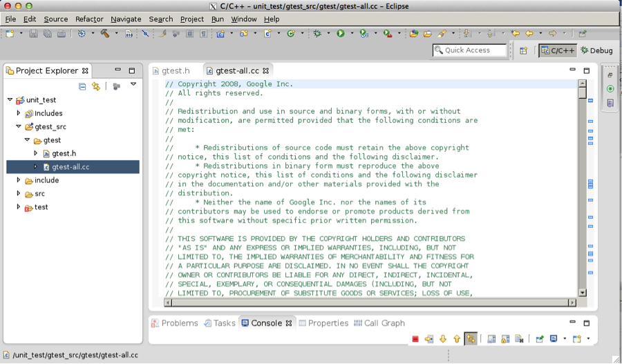Click the green Run button icon
The height and width of the screenshot is (364, 622).
click(x=341, y=34)
